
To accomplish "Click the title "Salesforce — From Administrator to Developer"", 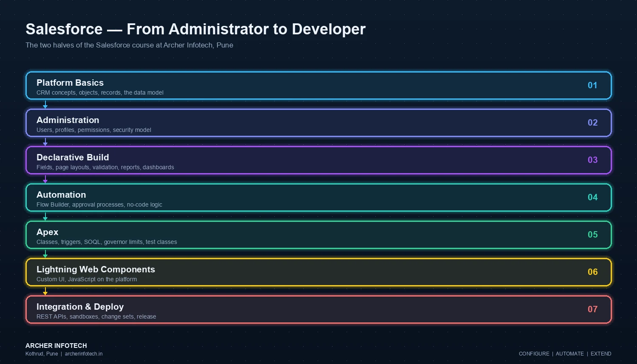I will (x=195, y=29).
